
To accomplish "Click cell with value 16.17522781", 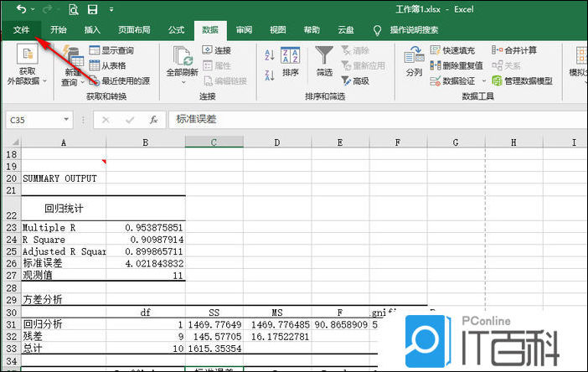I will 277,336.
